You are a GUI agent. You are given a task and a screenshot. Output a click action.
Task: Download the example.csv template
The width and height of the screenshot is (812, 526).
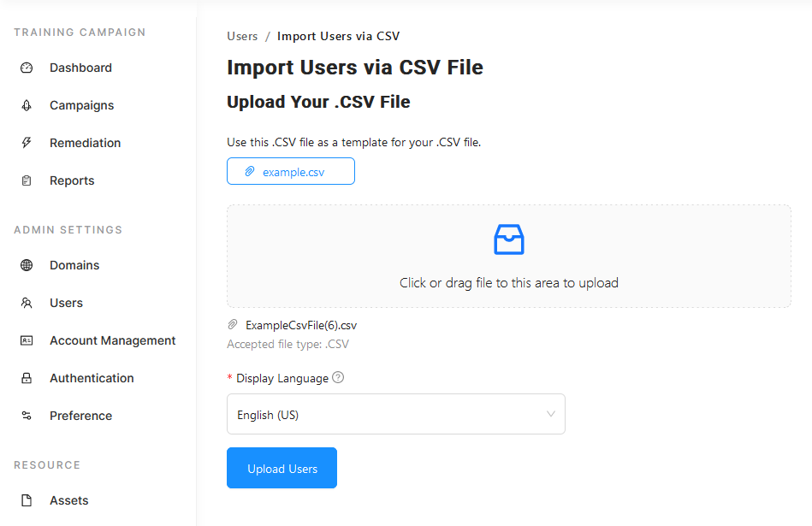pyautogui.click(x=290, y=171)
